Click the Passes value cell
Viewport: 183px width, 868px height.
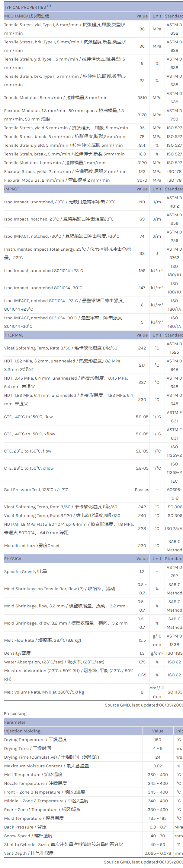click(142, 490)
